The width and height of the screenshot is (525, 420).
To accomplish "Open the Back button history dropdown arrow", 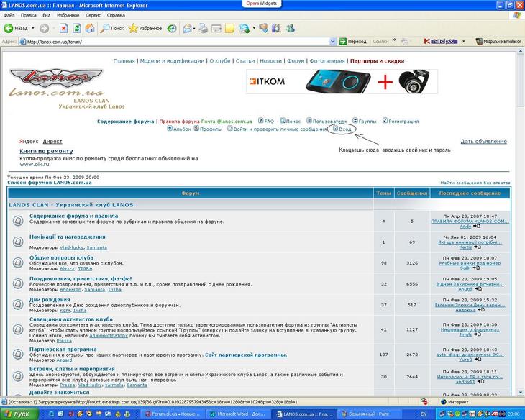I will [x=33, y=29].
